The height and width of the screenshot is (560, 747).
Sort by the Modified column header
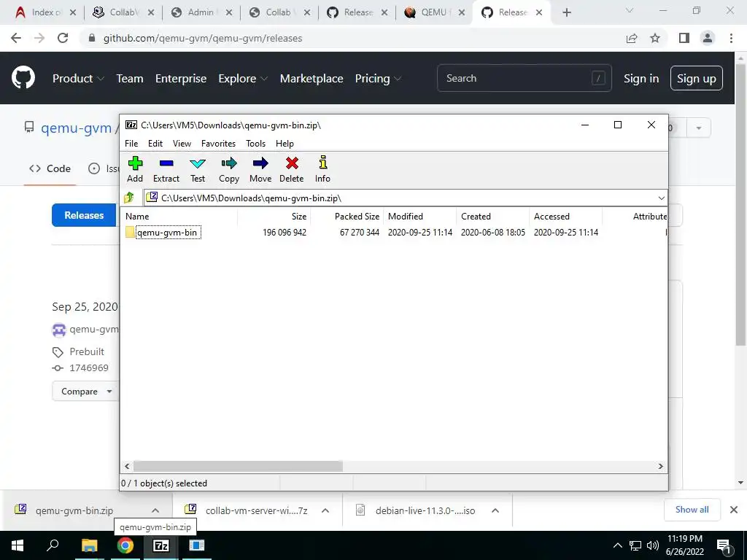click(x=406, y=216)
